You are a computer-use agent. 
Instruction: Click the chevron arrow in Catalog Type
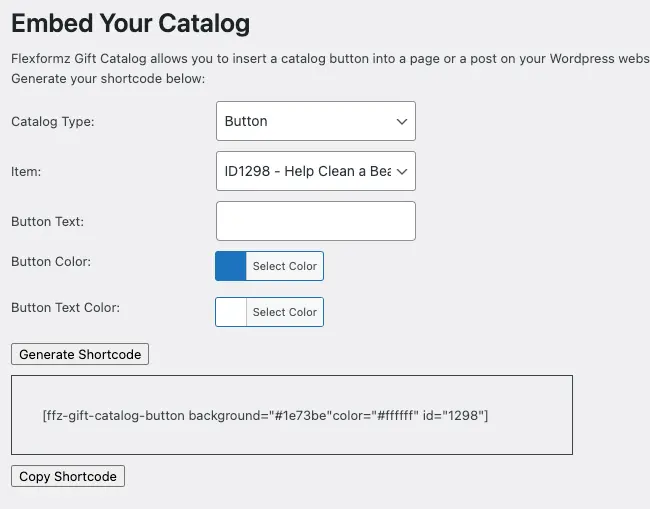[402, 121]
